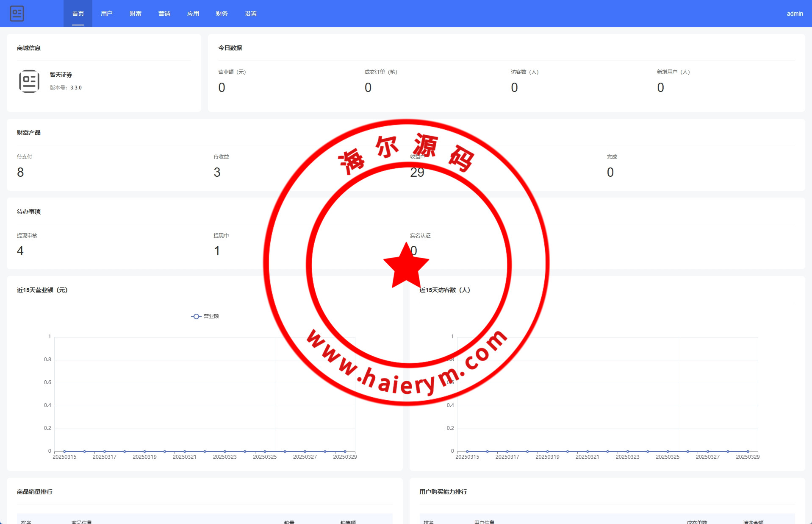Image resolution: width=812 pixels, height=524 pixels.
Task: Click the 提现中 count value
Action: pyautogui.click(x=217, y=251)
